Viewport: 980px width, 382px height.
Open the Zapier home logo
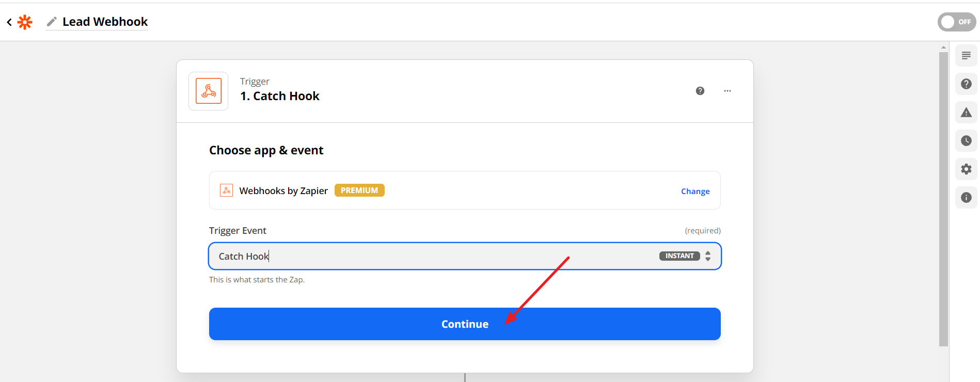[25, 22]
